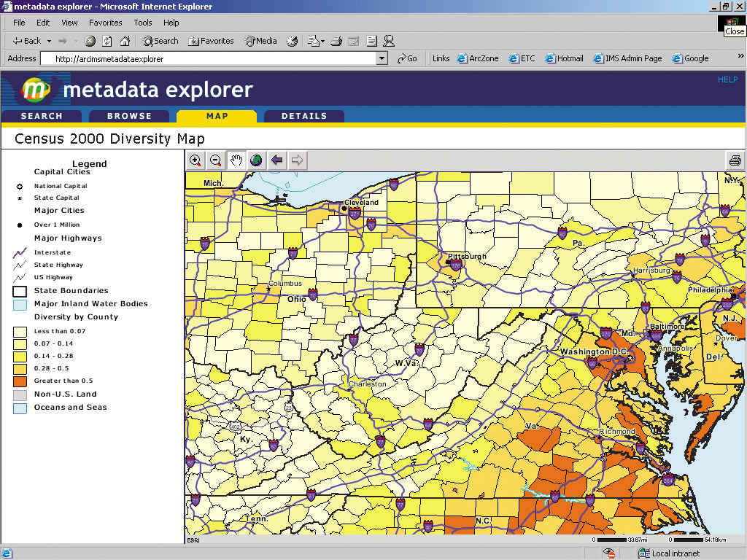This screenshot has width=747, height=560.
Task: Open the Help menu
Action: pos(171,23)
